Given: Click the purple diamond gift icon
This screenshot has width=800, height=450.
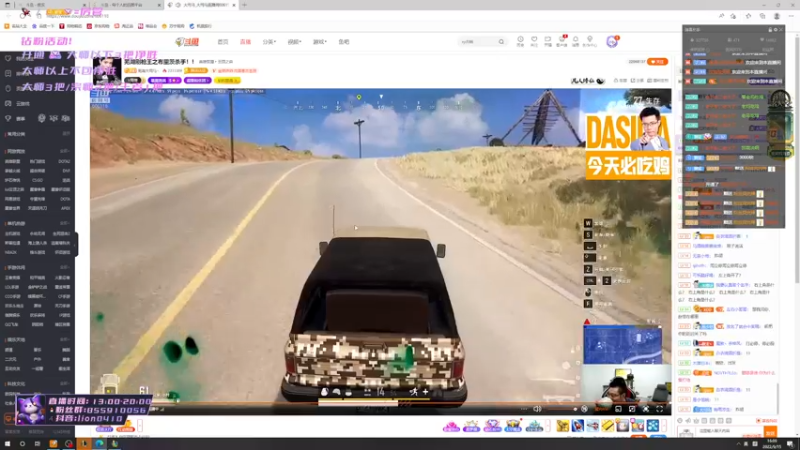Looking at the screenshot, I should pyautogui.click(x=492, y=426).
